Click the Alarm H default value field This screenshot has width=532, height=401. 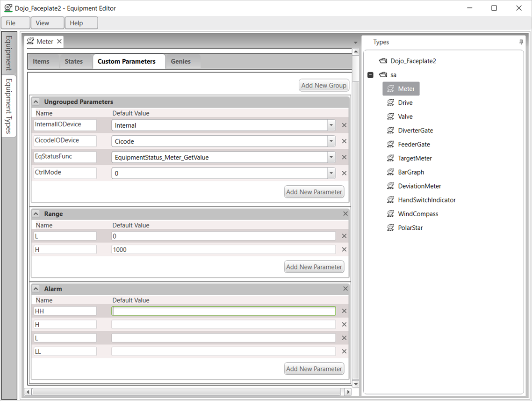(x=223, y=325)
